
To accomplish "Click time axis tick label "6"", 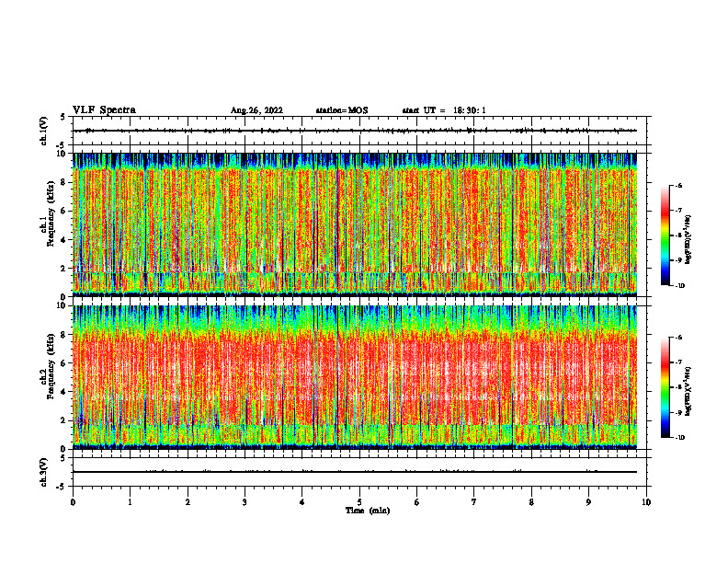I will [x=417, y=502].
